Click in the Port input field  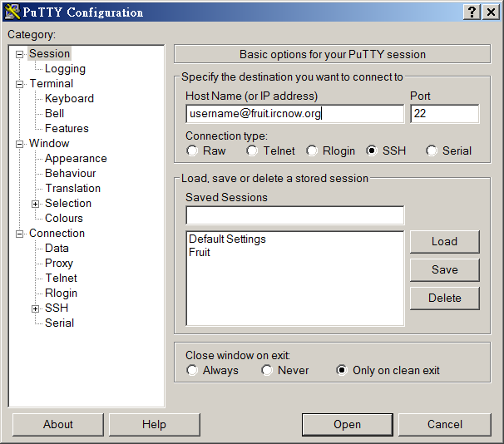point(445,114)
